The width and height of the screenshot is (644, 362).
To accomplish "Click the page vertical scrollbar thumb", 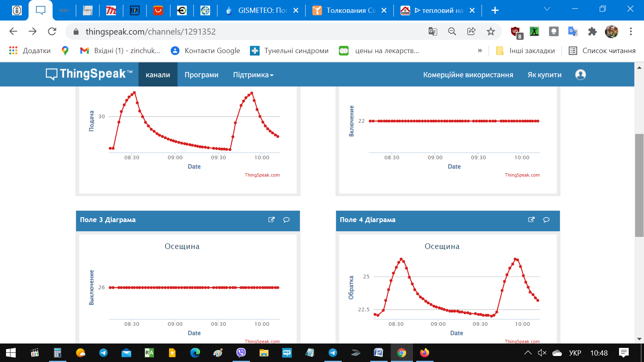I will (x=639, y=185).
